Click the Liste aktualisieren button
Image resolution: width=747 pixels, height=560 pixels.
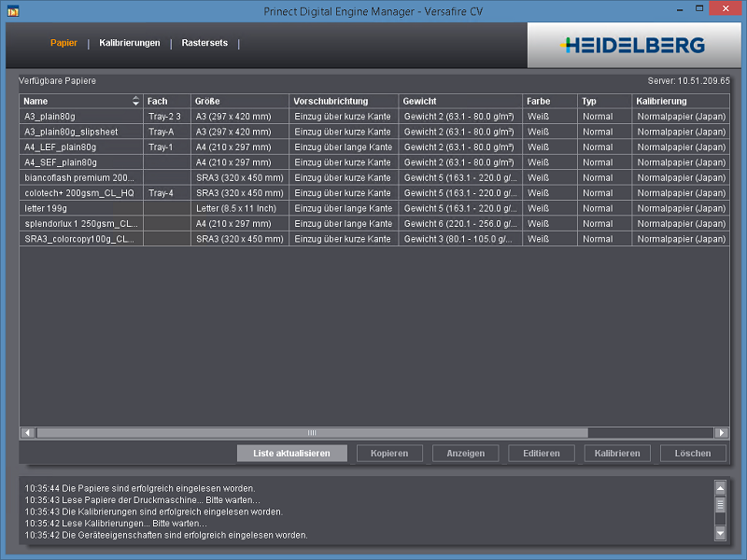pyautogui.click(x=291, y=454)
